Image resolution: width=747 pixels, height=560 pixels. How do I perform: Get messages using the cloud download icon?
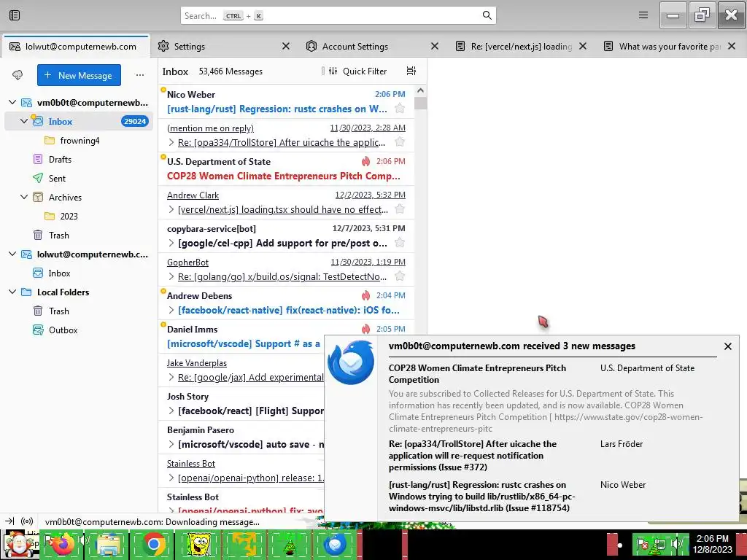tap(18, 75)
